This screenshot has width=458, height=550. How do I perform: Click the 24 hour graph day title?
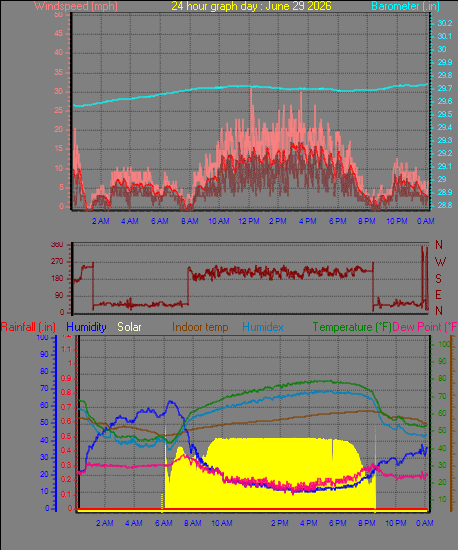251,6
